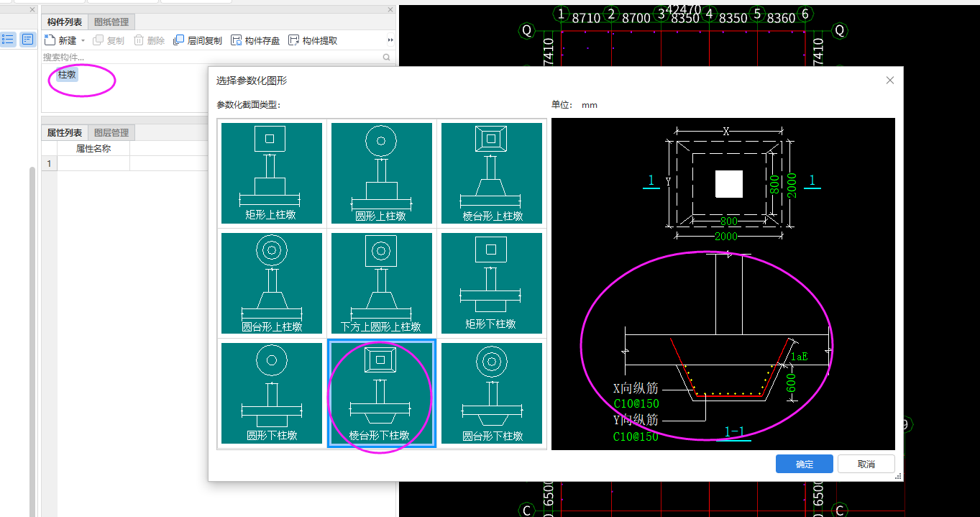This screenshot has height=517, width=980.
Task: Switch to the 构件列表 tab
Action: point(65,22)
